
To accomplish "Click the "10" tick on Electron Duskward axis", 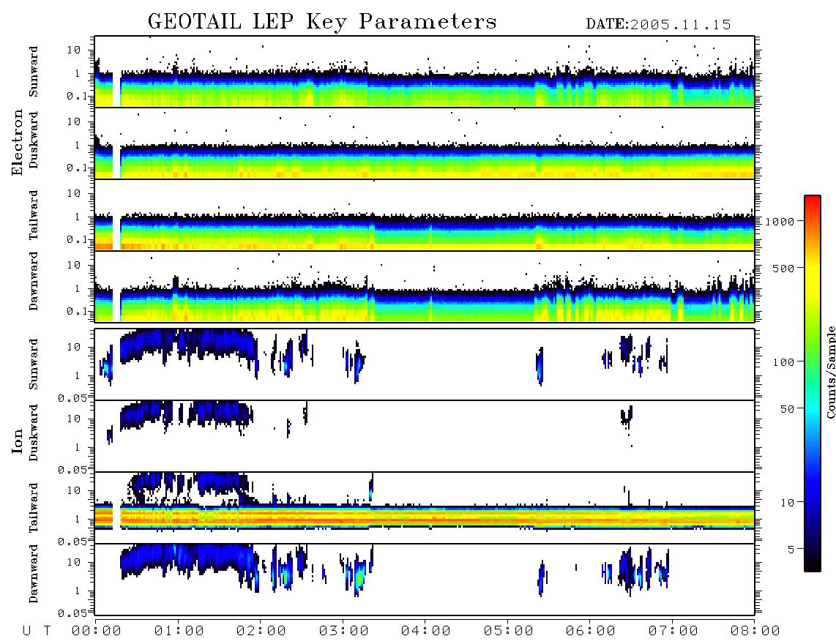I will (x=74, y=121).
